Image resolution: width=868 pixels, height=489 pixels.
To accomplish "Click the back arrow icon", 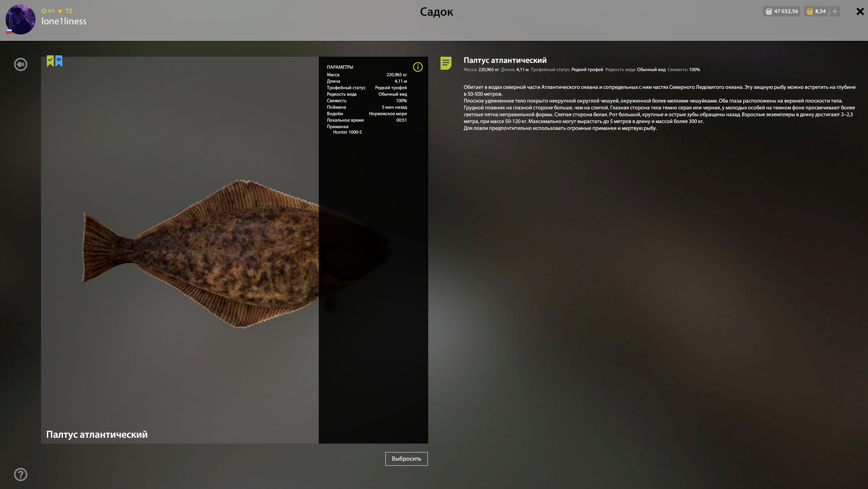I will pyautogui.click(x=21, y=64).
